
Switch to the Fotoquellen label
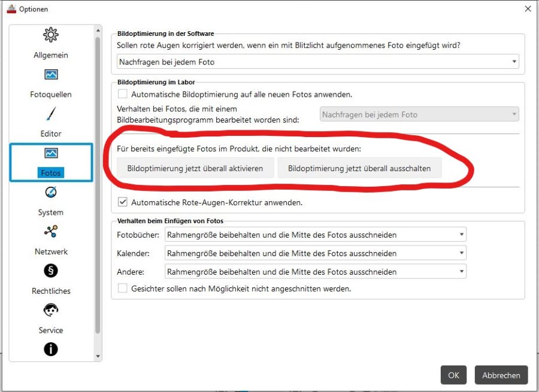tap(51, 94)
